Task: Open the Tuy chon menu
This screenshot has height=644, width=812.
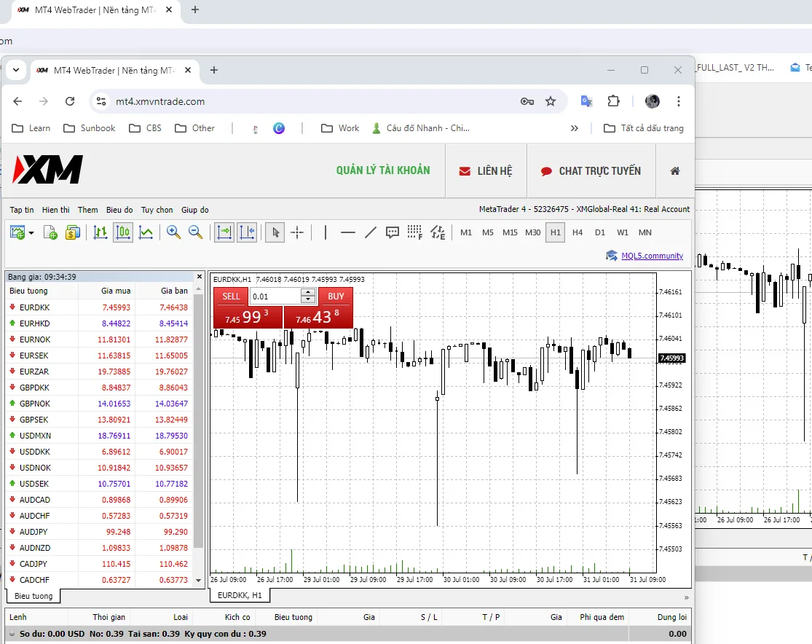Action: 157,210
